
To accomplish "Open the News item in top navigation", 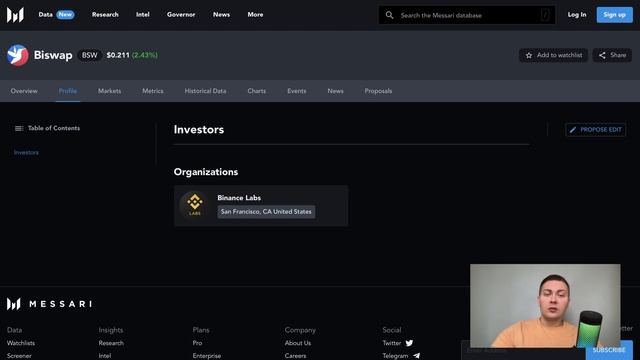I will tap(221, 15).
